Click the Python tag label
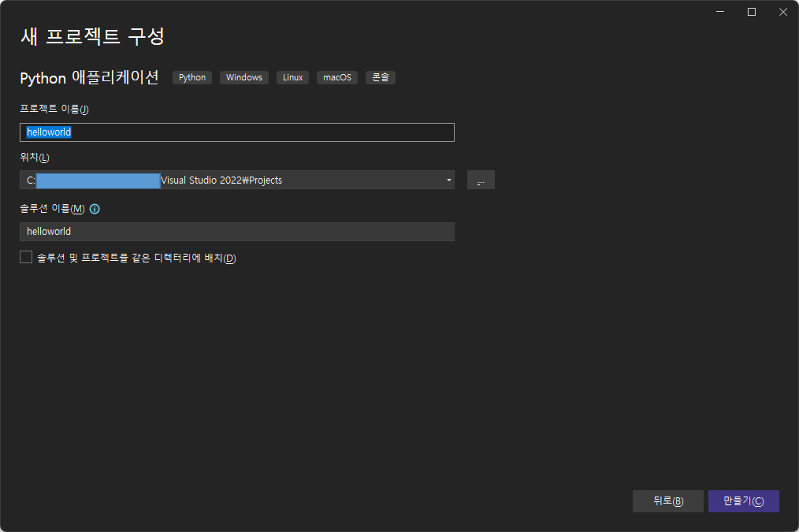This screenshot has width=799, height=532. [192, 77]
